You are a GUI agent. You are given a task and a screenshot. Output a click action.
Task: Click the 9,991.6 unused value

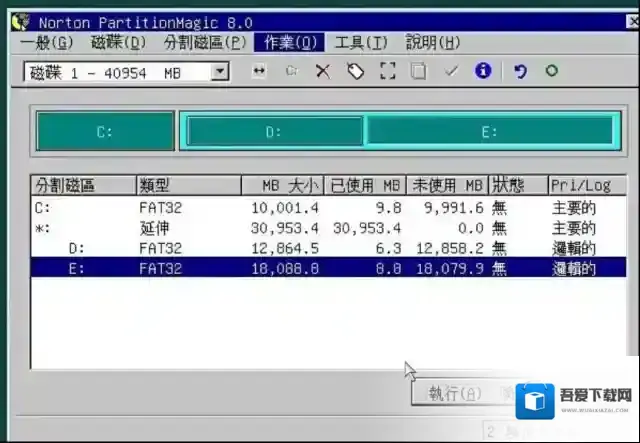tap(453, 208)
